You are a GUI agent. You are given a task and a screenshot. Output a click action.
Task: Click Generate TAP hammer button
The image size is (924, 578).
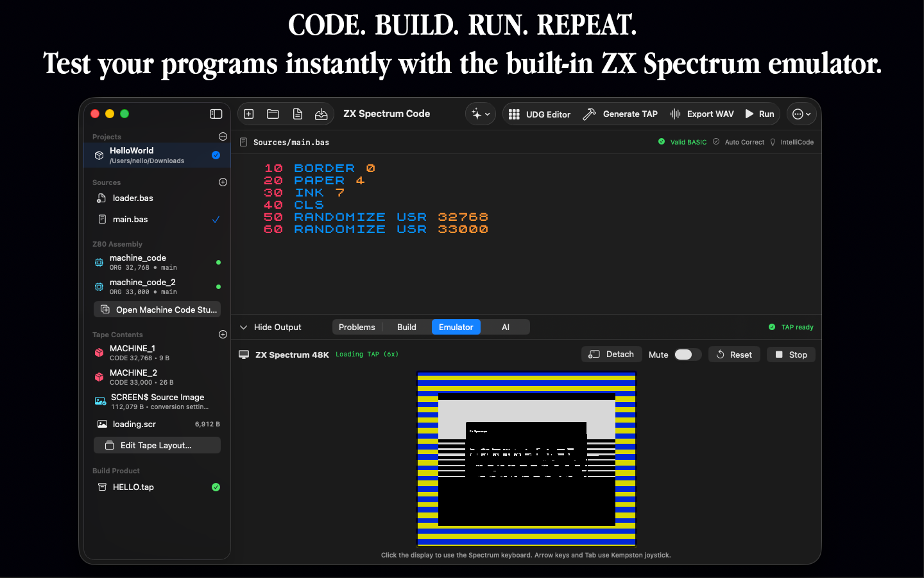[x=620, y=114]
